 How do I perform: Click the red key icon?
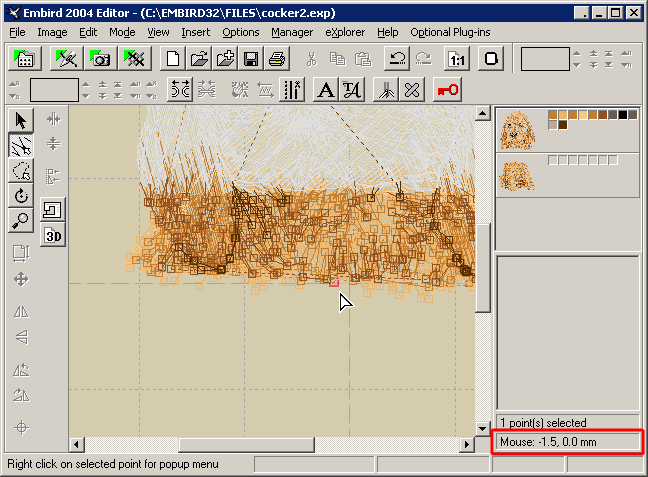pos(447,90)
